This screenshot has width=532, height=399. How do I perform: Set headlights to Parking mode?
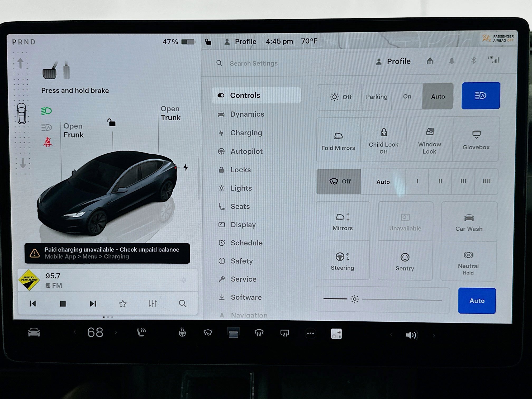(376, 96)
